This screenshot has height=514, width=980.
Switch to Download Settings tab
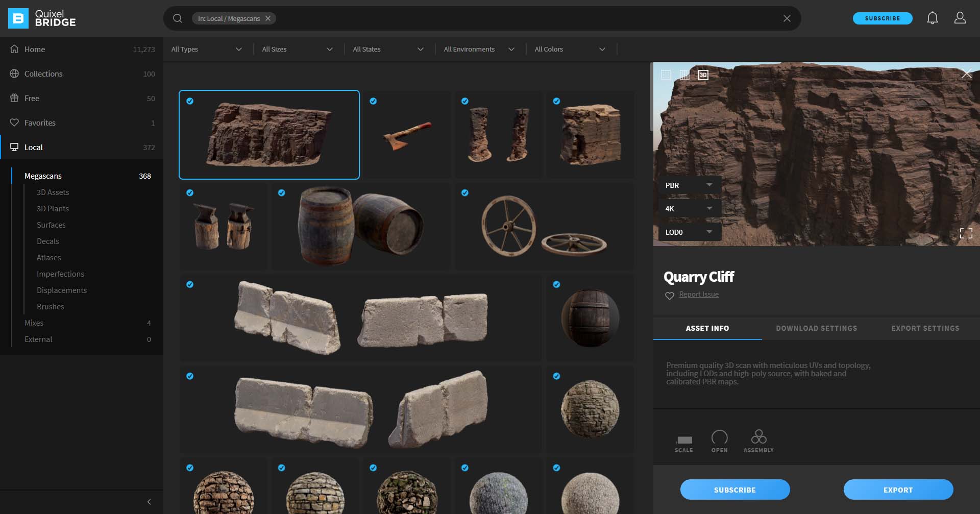[x=816, y=328]
